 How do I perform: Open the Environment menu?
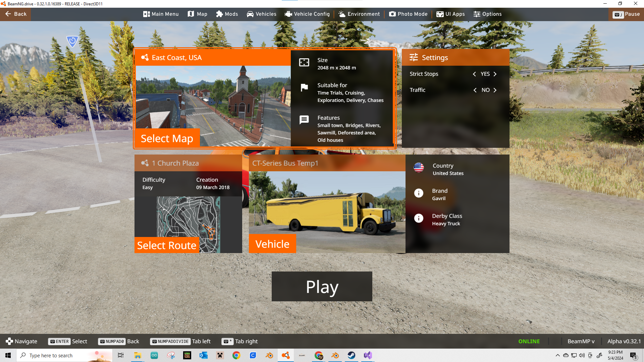359,14
